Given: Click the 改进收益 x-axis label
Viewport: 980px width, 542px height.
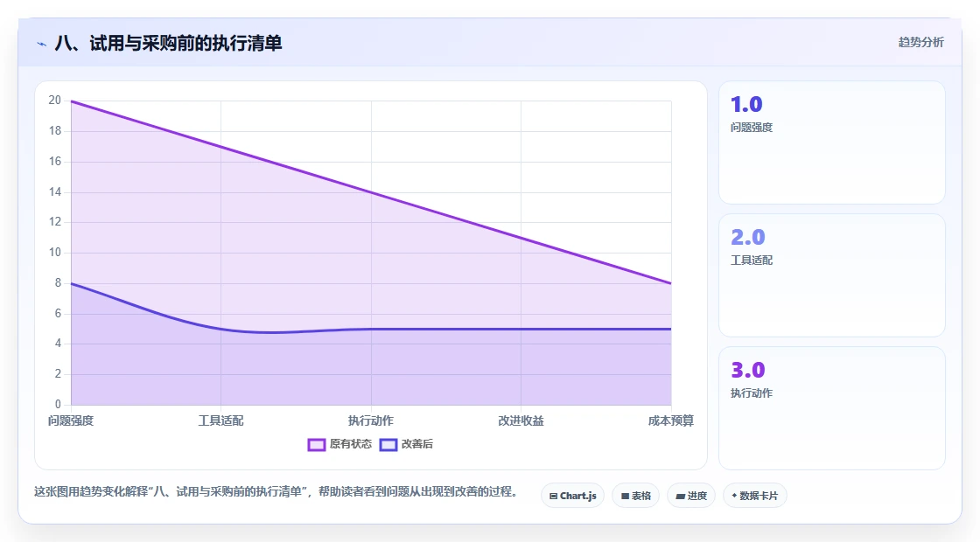Looking at the screenshot, I should tap(521, 420).
